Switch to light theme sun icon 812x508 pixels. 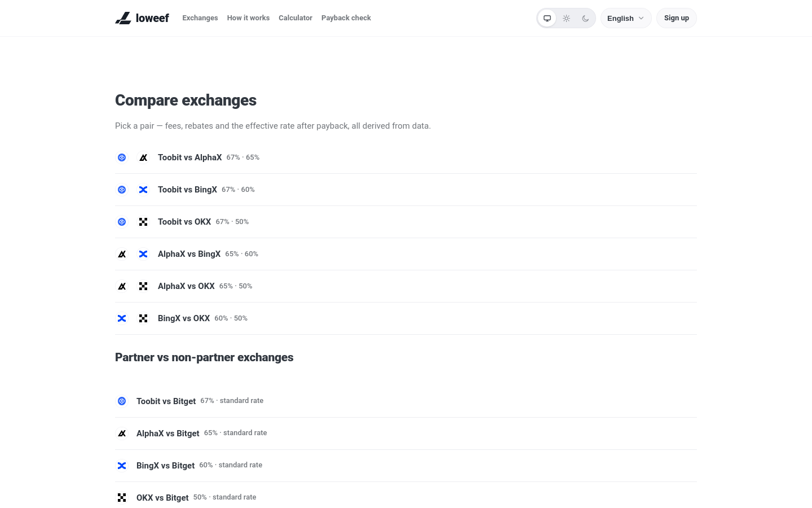[566, 18]
